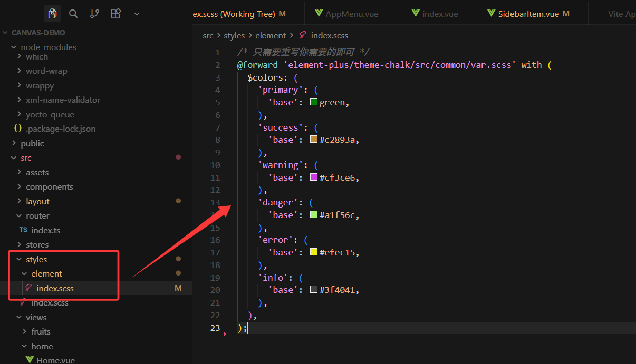This screenshot has height=364, width=636.
Task: Click src in the breadcrumb
Action: click(208, 36)
